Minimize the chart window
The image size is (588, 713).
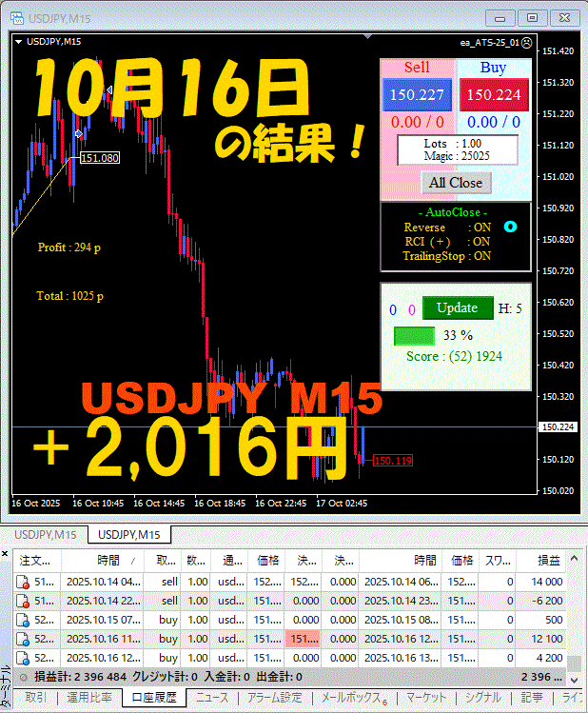coord(500,18)
